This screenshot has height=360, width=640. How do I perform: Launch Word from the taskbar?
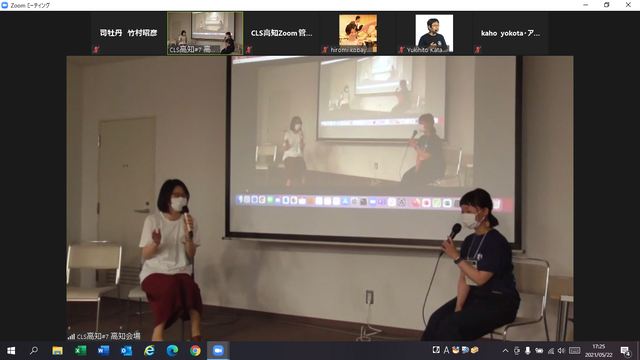(103, 351)
